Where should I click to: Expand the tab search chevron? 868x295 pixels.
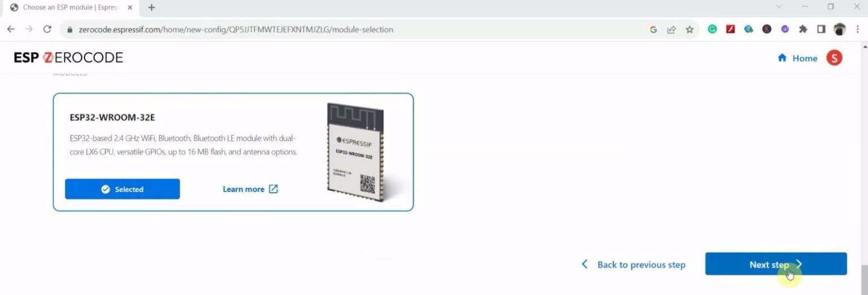click(779, 7)
